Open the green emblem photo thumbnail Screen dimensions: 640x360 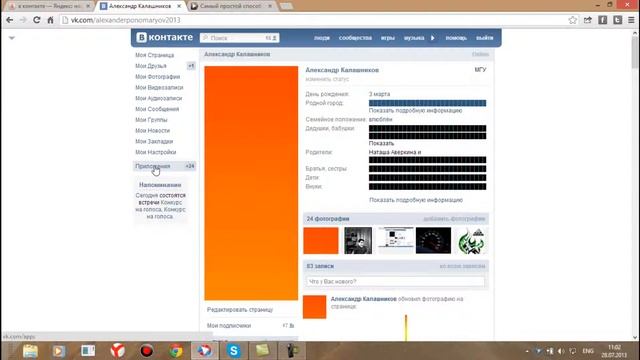471,241
